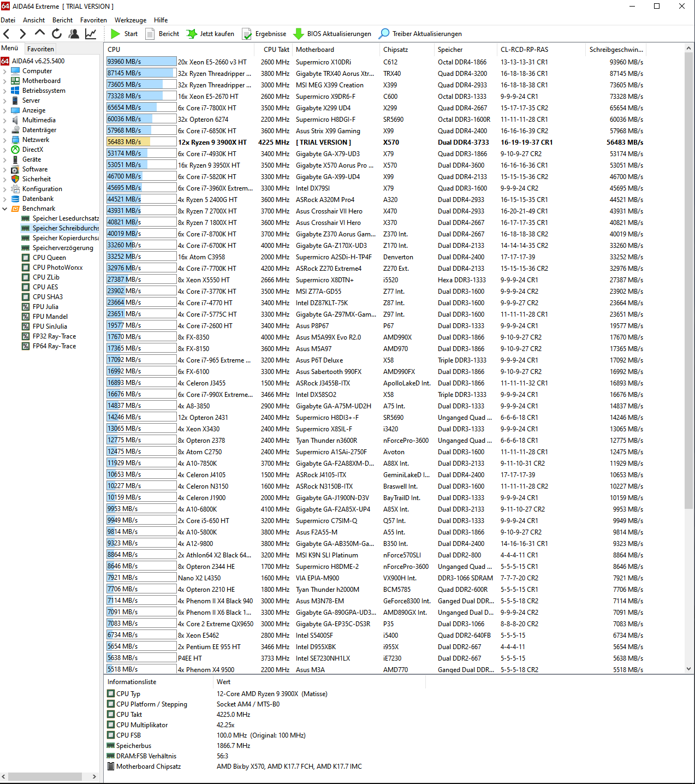This screenshot has height=784, width=695.
Task: Click the Back navigation arrow
Action: [7, 34]
